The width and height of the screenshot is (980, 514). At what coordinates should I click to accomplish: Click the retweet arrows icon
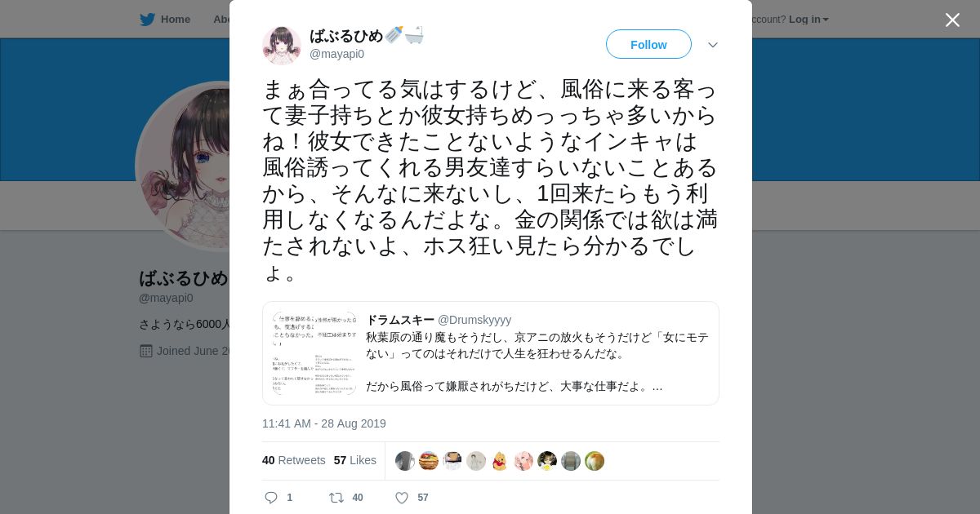coord(336,498)
